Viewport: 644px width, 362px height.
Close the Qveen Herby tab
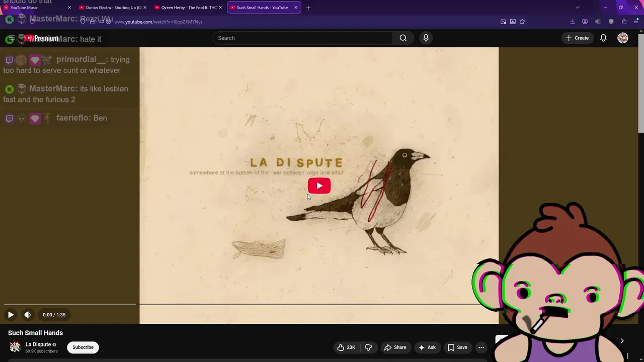(x=220, y=8)
